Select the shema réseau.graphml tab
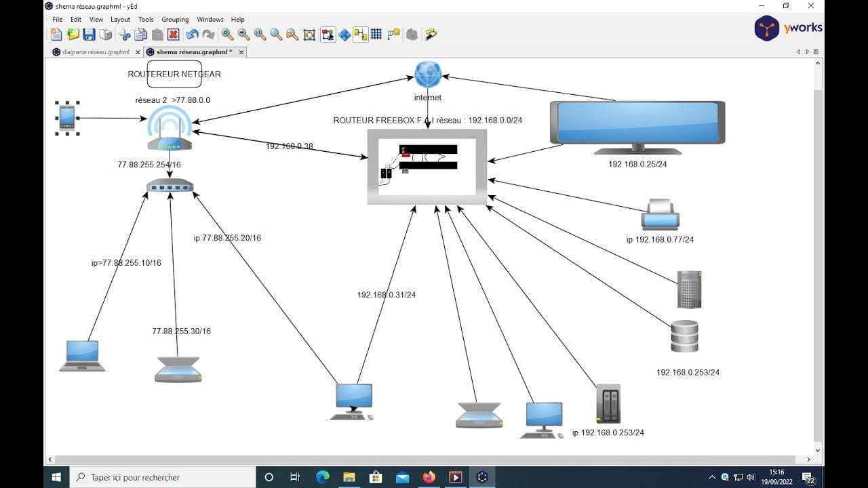Viewport: 868px width, 488px height. (x=194, y=52)
